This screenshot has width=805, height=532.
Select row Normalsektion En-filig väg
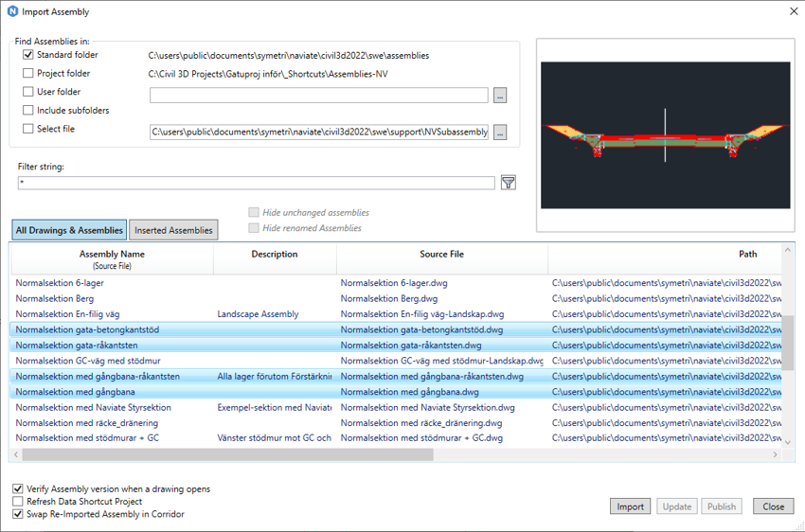(x=396, y=314)
